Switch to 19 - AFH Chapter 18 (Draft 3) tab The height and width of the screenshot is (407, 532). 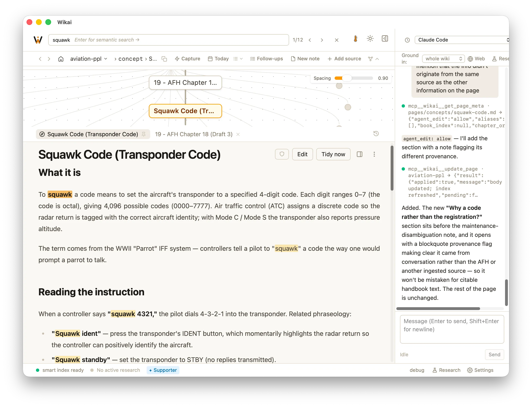[x=193, y=134]
